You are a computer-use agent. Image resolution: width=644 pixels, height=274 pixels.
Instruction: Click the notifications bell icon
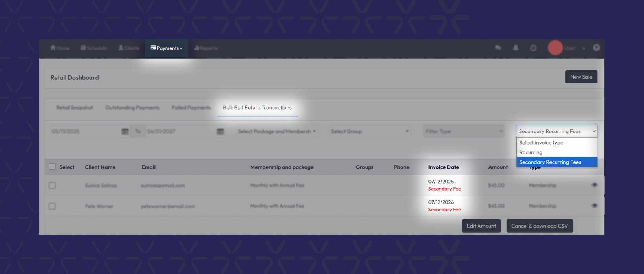click(516, 48)
